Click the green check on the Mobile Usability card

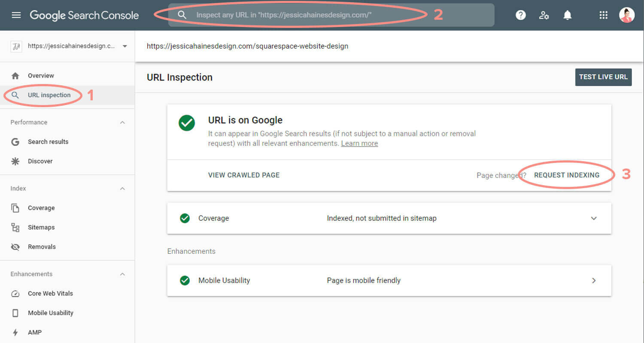click(185, 280)
